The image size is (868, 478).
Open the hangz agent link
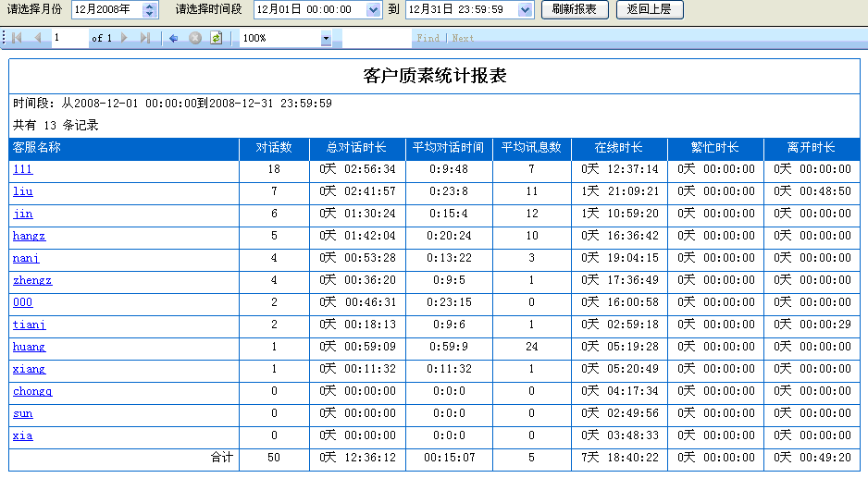coord(29,236)
